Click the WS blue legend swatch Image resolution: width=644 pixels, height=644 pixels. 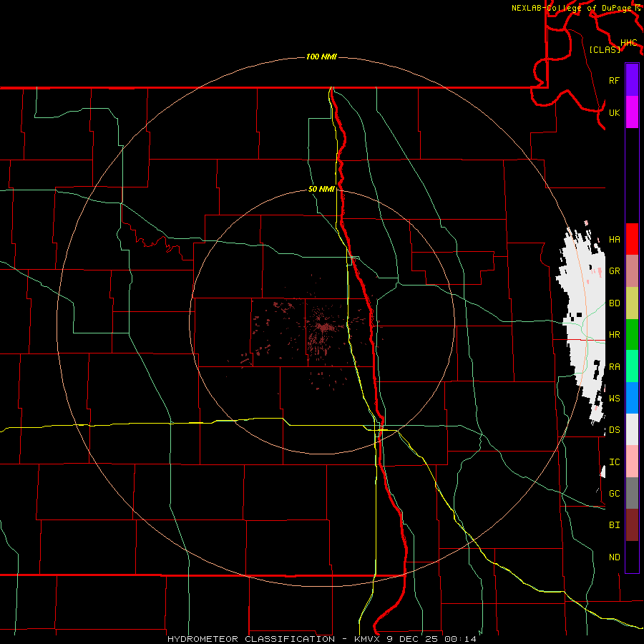[x=632, y=398]
